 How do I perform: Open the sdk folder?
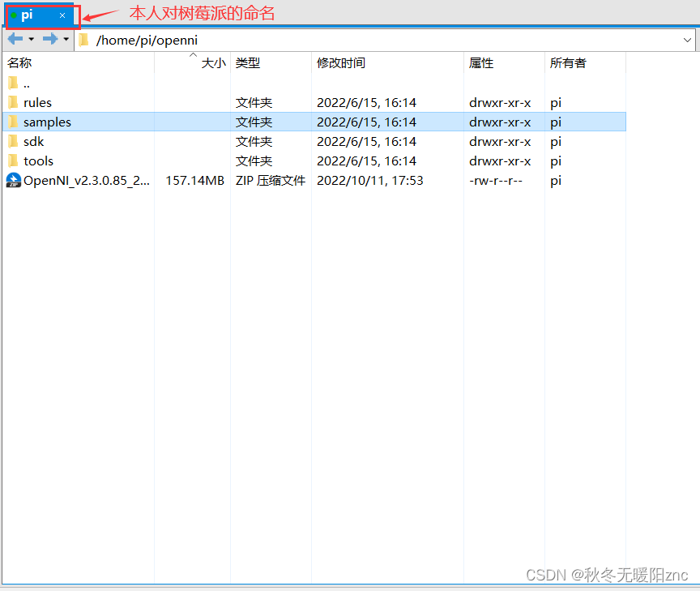pos(36,141)
